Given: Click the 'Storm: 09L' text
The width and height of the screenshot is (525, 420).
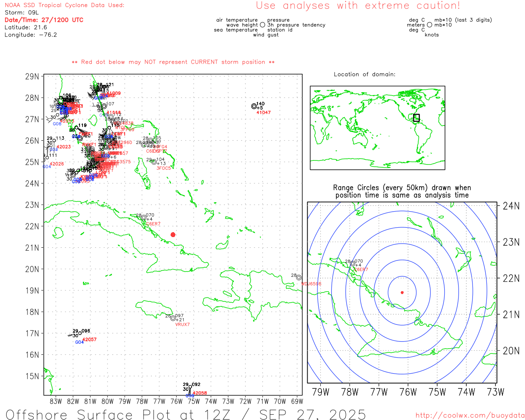Looking at the screenshot, I should [x=21, y=13].
